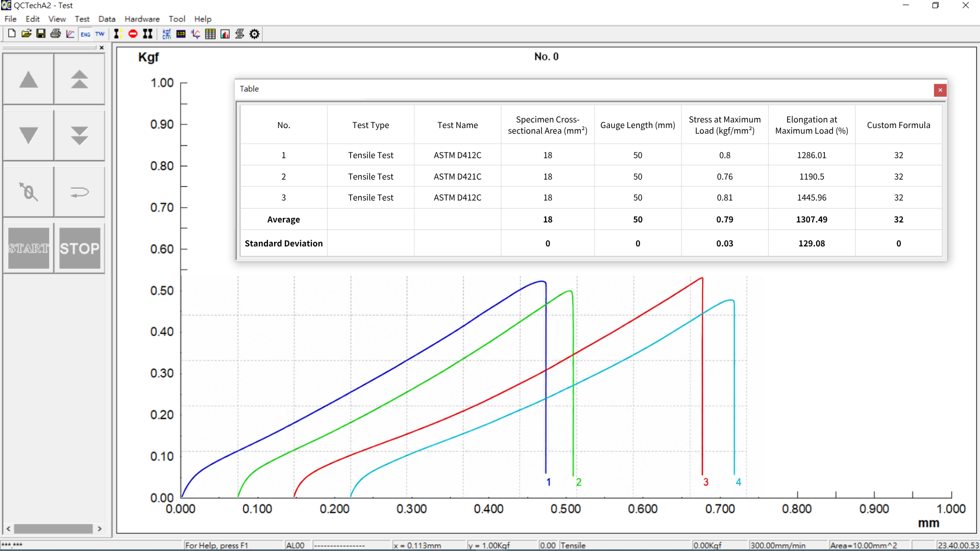Switch language to TW

(x=100, y=34)
